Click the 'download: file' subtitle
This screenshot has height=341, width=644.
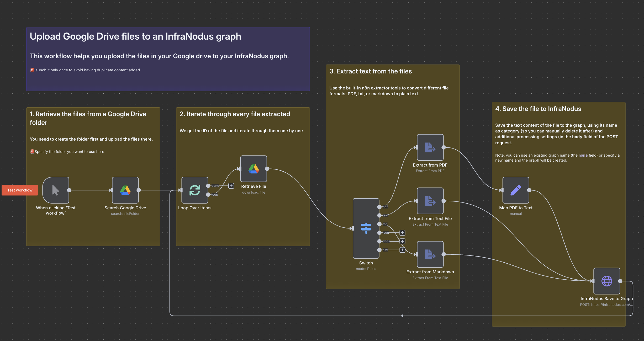(254, 192)
